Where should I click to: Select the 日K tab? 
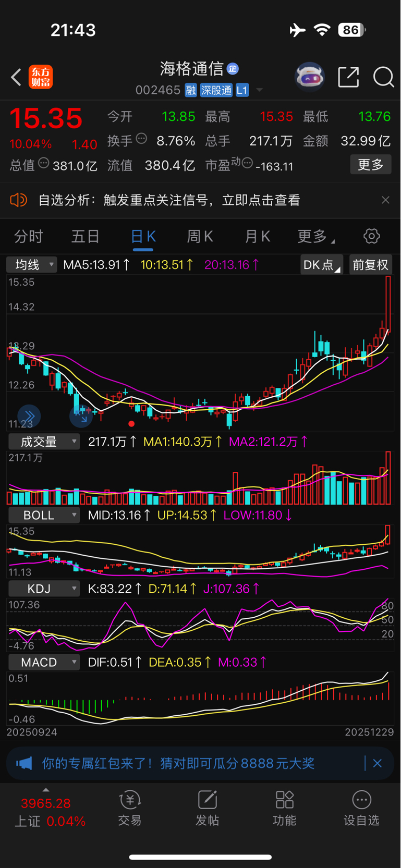143,237
